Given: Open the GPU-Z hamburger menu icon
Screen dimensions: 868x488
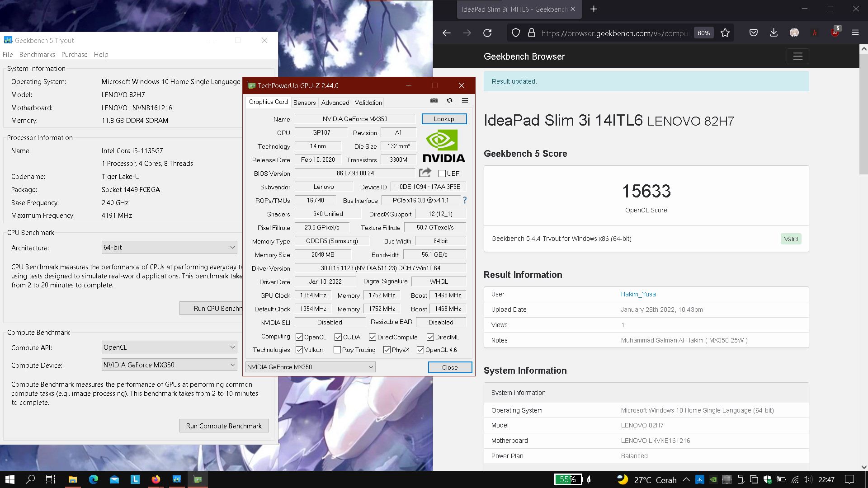Looking at the screenshot, I should [x=465, y=100].
